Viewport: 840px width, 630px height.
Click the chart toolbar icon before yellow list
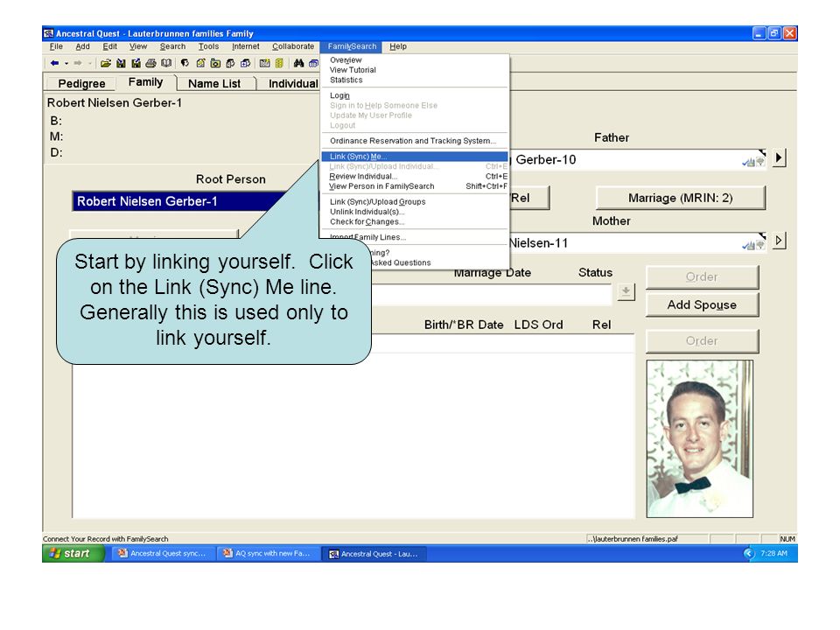pyautogui.click(x=264, y=63)
